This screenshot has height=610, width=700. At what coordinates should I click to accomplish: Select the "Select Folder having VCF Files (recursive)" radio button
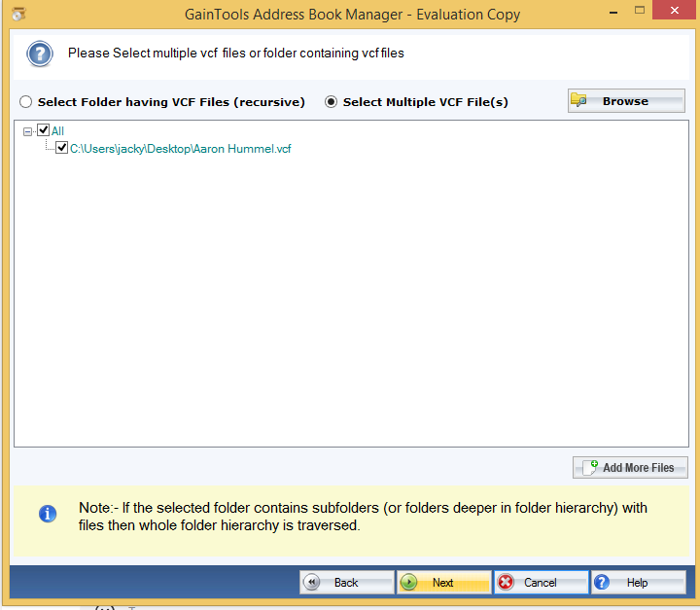tap(26, 102)
